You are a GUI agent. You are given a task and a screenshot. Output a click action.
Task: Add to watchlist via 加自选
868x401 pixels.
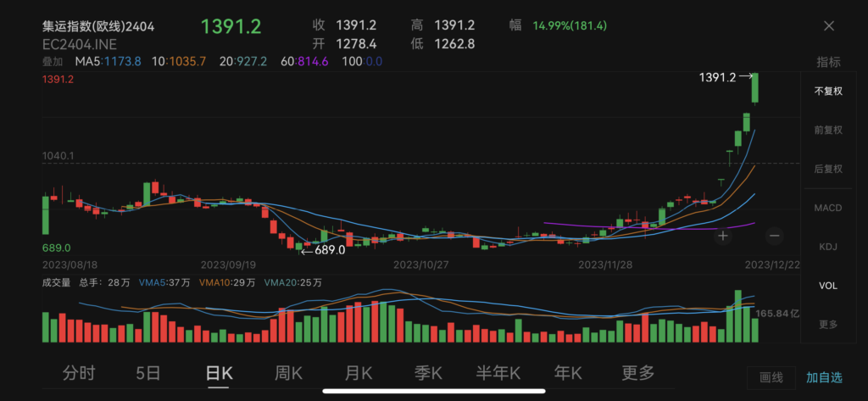824,378
